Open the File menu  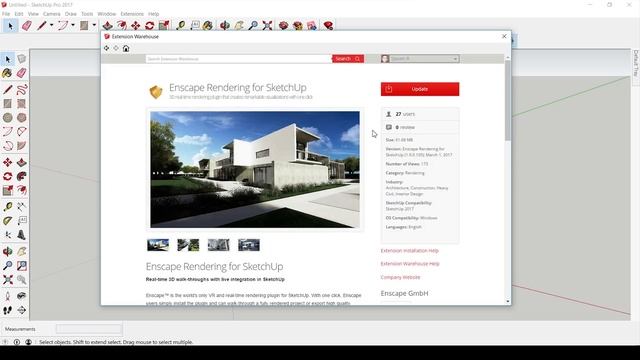pos(6,14)
